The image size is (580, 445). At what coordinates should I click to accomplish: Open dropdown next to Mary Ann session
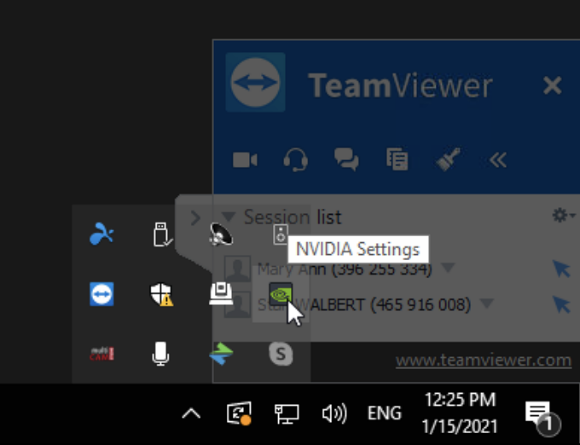pyautogui.click(x=448, y=267)
